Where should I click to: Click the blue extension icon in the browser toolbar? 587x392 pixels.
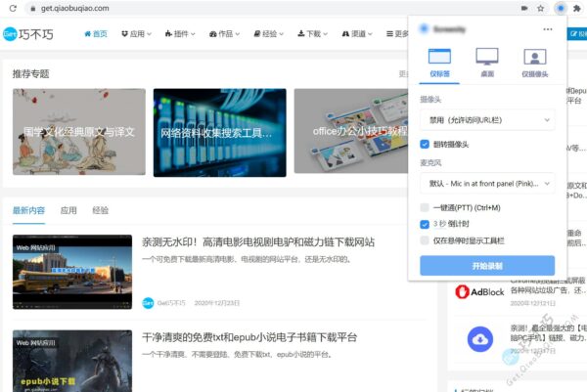pyautogui.click(x=561, y=8)
